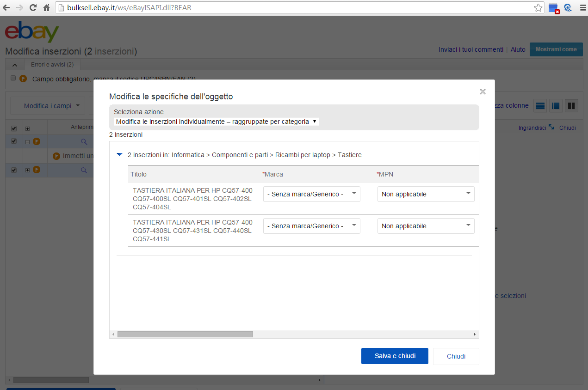Image resolution: width=588 pixels, height=390 pixels.
Task: Select the 'Errori e avvisi (2)' tab
Action: [52, 65]
